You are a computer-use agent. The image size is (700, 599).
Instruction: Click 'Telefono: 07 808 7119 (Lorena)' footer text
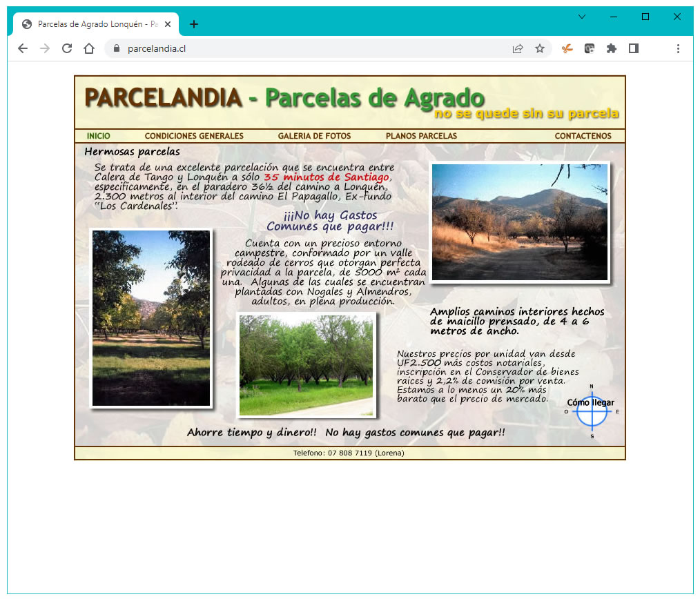coord(349,453)
